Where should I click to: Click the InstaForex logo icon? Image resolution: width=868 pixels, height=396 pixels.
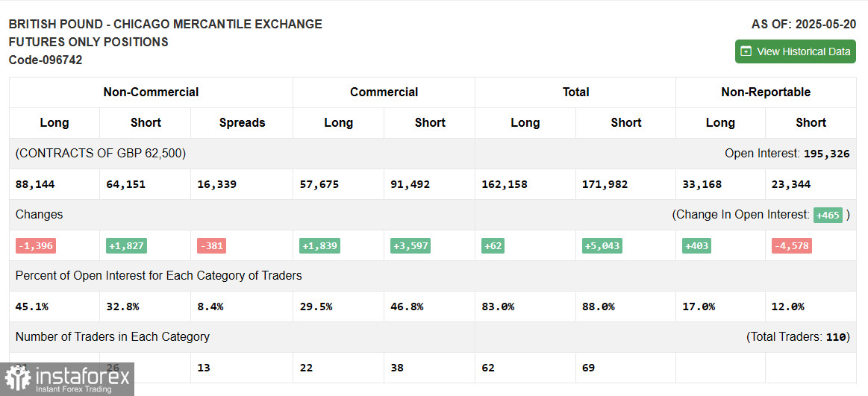pos(16,379)
